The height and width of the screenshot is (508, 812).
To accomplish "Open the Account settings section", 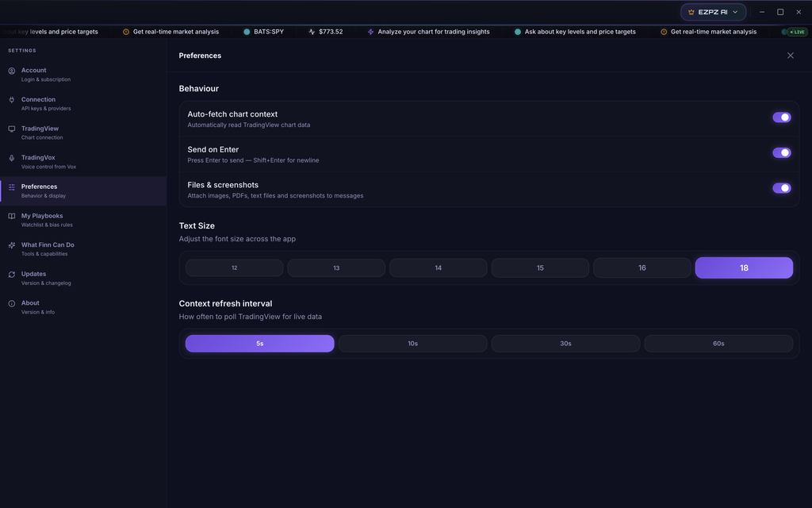I will click(82, 75).
